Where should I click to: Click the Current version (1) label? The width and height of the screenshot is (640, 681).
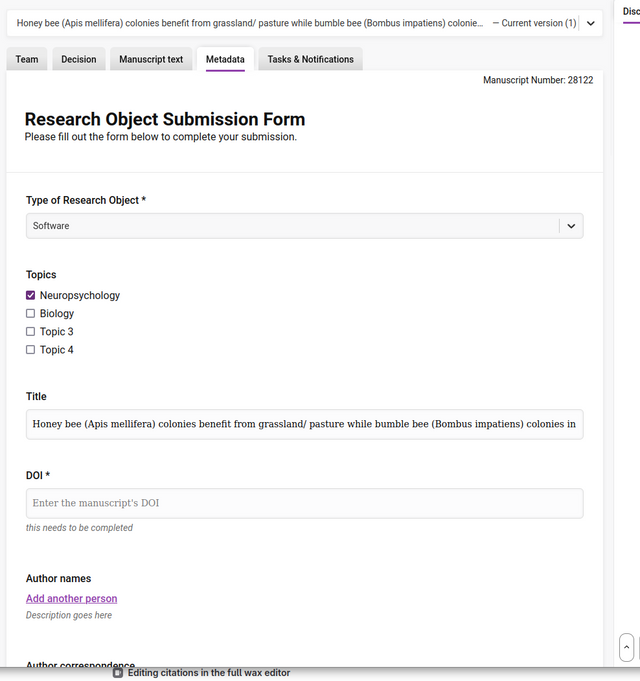(539, 23)
